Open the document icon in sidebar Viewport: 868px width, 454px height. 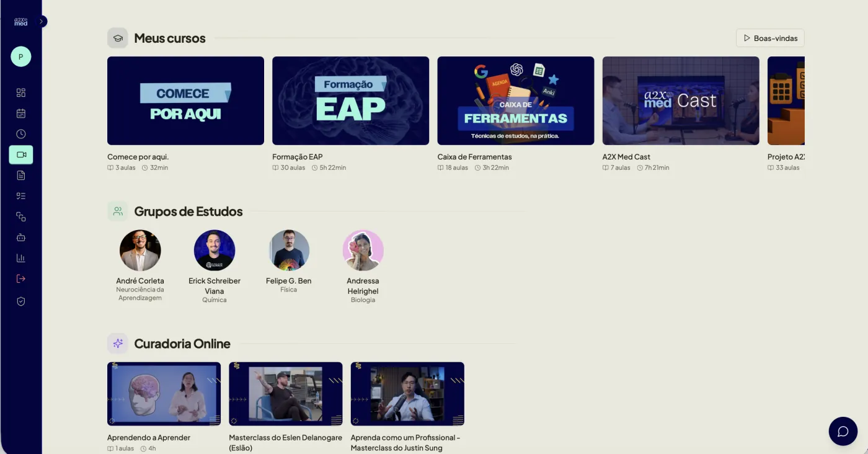(x=21, y=176)
